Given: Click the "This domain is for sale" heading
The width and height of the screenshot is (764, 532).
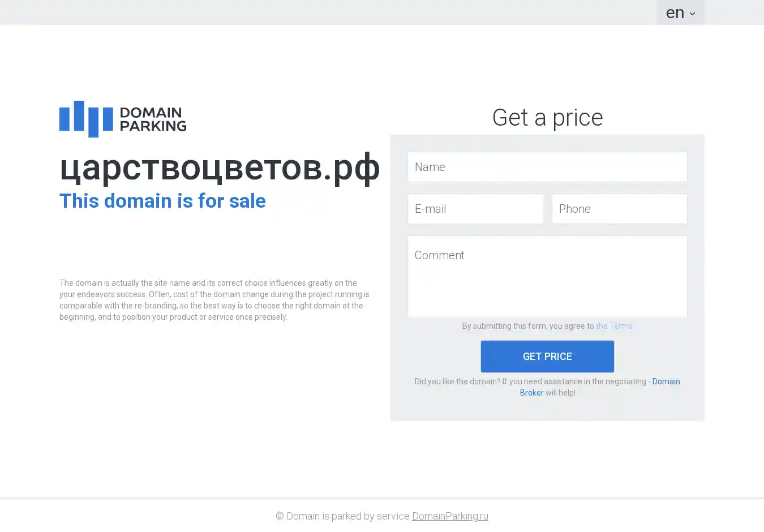Looking at the screenshot, I should point(162,201).
